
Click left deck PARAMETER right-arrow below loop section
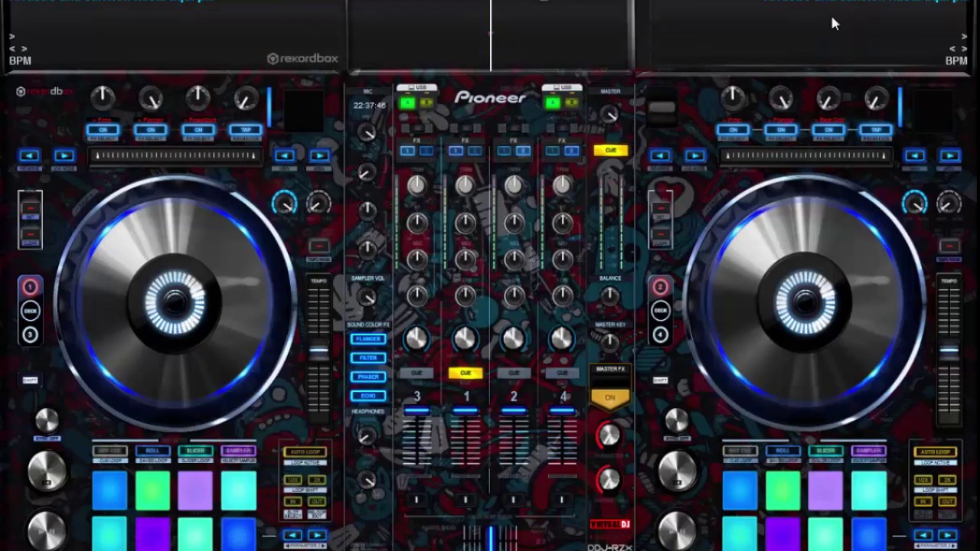tap(317, 535)
